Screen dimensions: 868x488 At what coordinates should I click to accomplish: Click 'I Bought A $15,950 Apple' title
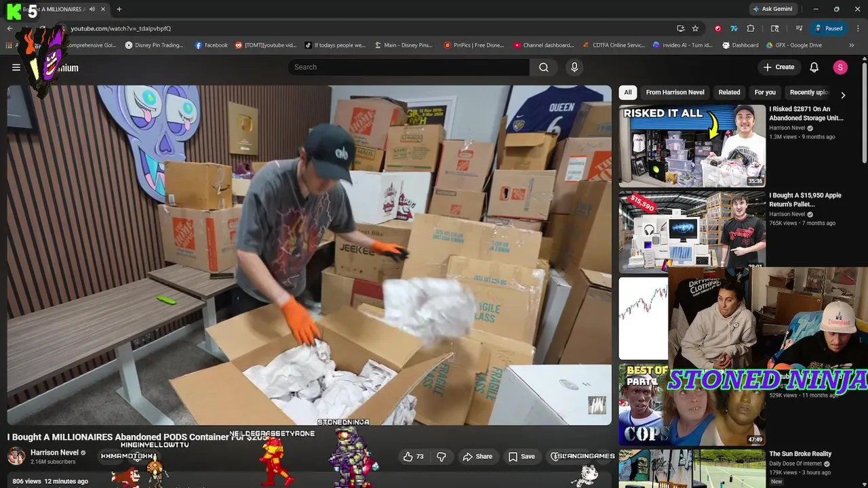coord(805,199)
